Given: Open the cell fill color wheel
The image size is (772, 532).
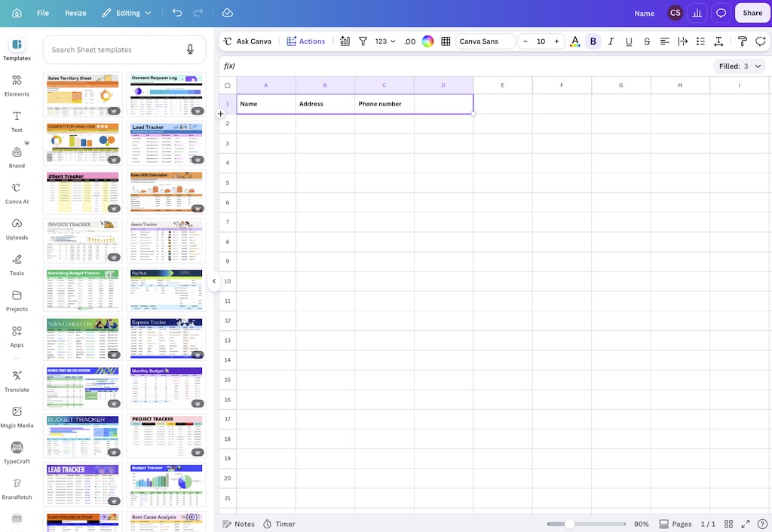Looking at the screenshot, I should pos(428,41).
